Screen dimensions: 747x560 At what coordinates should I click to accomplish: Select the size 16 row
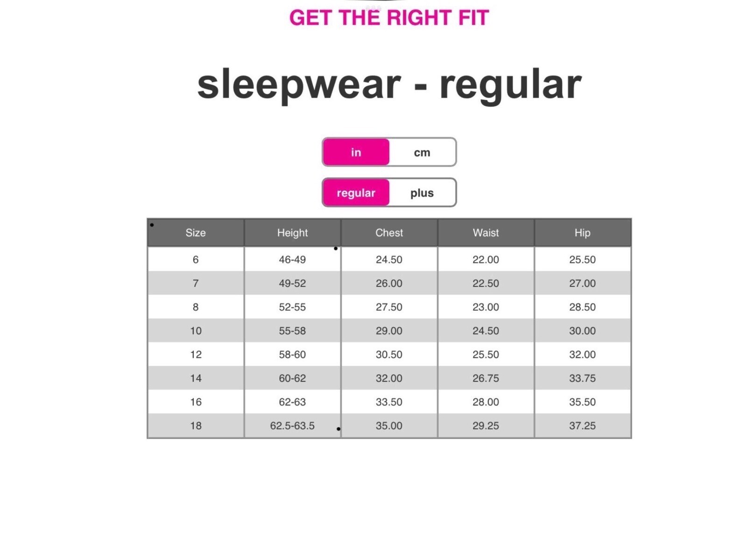tap(389, 402)
